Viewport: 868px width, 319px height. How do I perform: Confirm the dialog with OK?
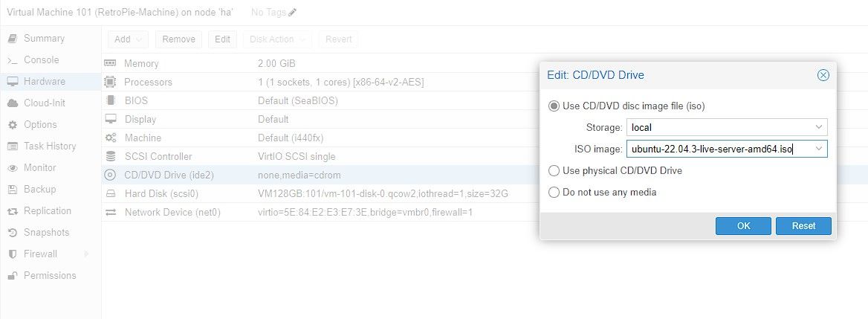[743, 226]
